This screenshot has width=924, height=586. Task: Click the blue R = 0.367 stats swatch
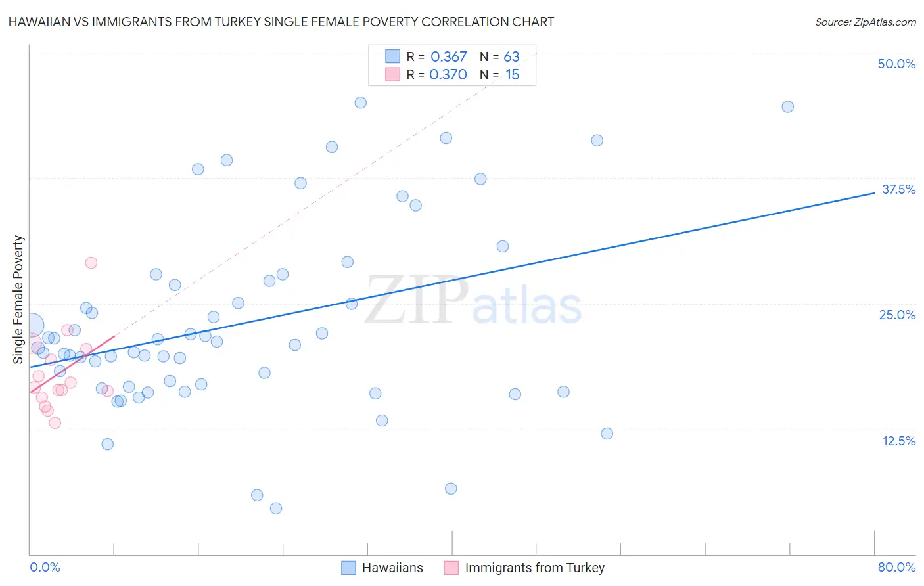pos(392,56)
